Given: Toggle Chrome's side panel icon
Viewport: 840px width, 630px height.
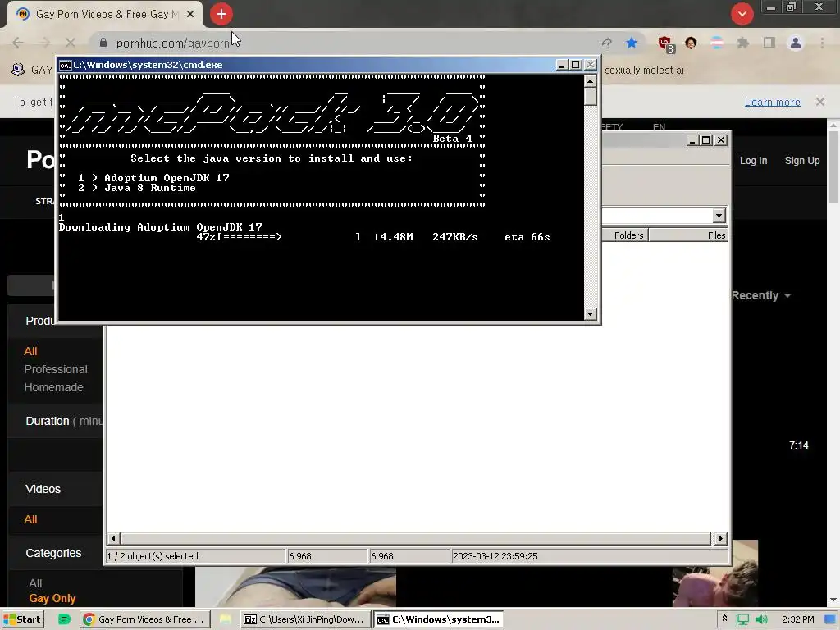Looking at the screenshot, I should click(x=769, y=43).
